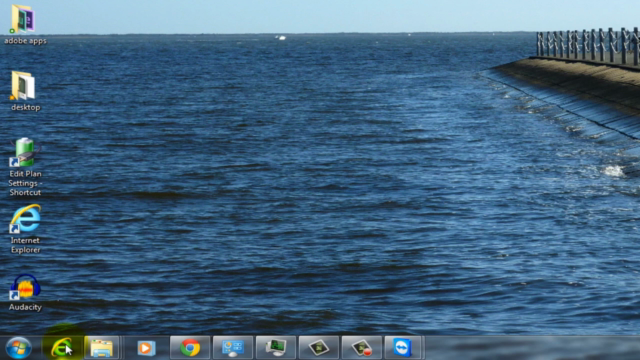Image resolution: width=640 pixels, height=360 pixels.
Task: Launch Internet Explorer from the taskbar
Action: (62, 348)
